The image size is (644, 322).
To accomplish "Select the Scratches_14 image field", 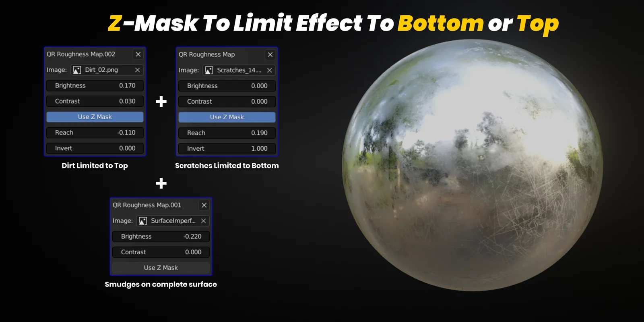I will (239, 71).
